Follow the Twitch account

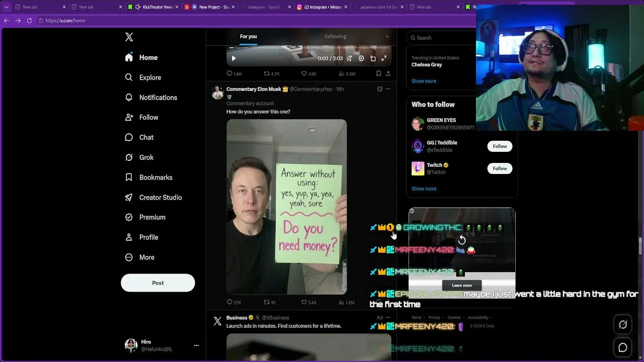[500, 168]
